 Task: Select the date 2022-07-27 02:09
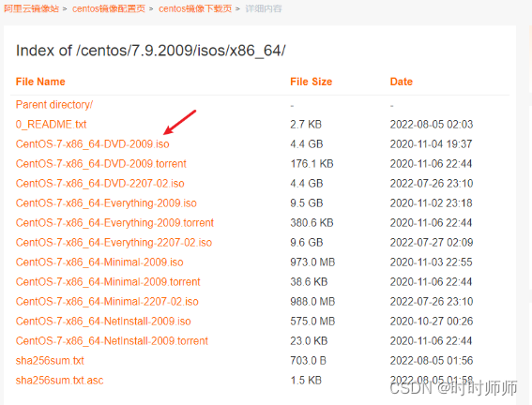coord(432,242)
